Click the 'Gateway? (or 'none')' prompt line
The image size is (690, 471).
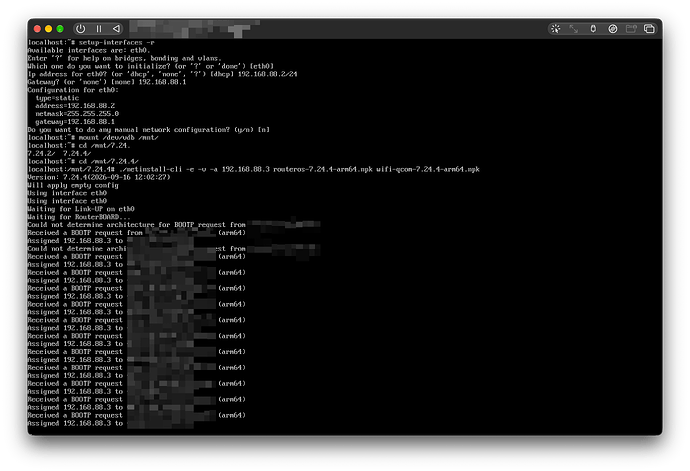107,82
